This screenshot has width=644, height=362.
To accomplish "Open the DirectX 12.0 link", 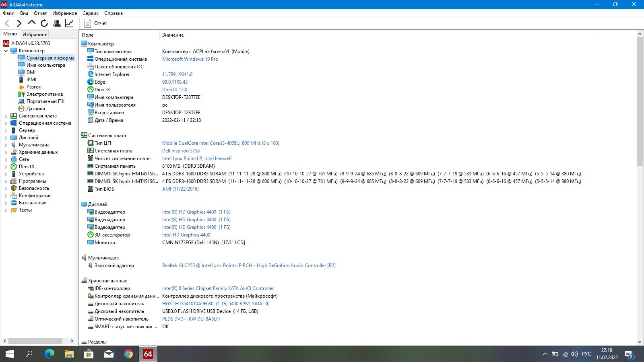I will click(x=175, y=90).
